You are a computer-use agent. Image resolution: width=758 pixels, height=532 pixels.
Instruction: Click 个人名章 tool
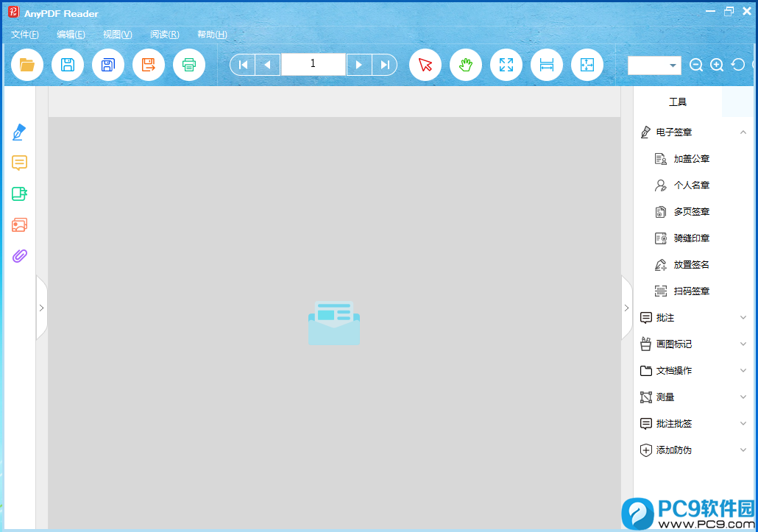click(692, 185)
